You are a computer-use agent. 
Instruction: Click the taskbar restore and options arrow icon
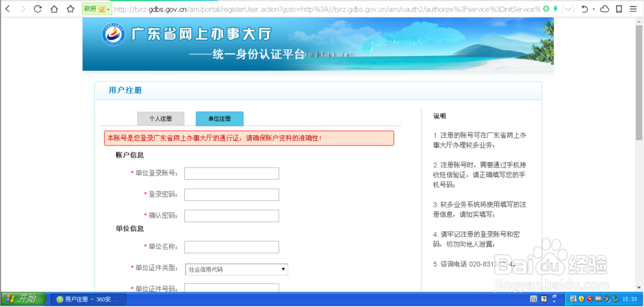tap(554, 299)
